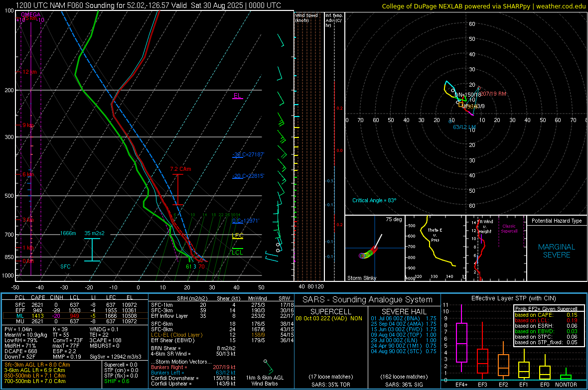This screenshot has width=588, height=390.
Task: Click the Effective Layer STP (with CIN) title
Action: [513, 298]
